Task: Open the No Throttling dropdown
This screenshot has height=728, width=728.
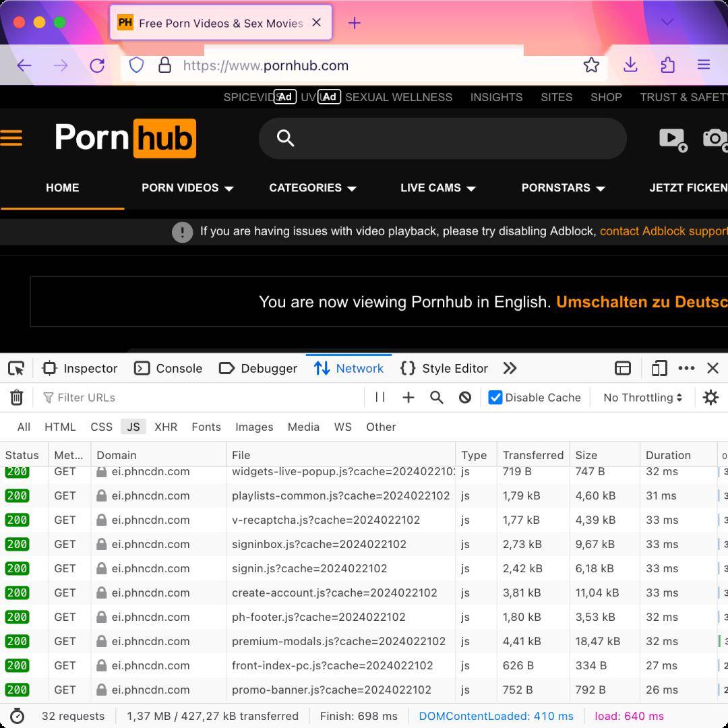Action: click(642, 398)
